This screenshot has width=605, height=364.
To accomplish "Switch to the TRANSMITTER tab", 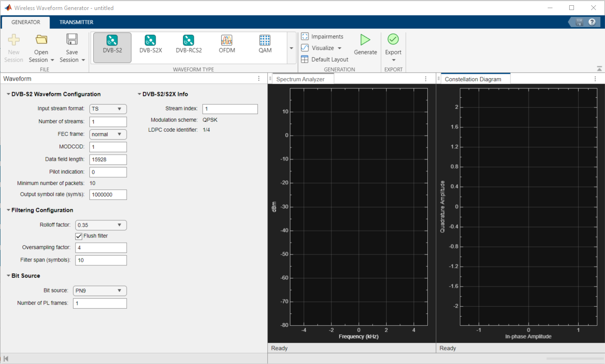I will tap(76, 21).
